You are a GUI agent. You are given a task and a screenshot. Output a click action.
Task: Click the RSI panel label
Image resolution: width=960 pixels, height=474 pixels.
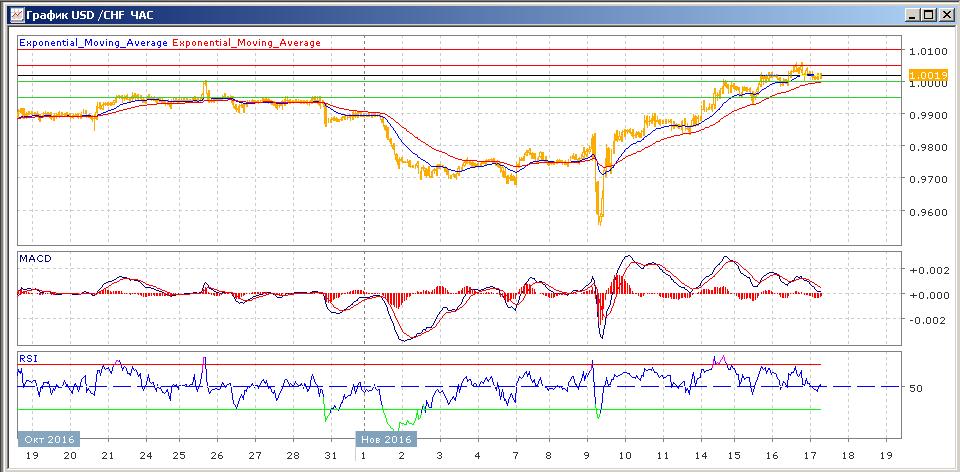click(29, 359)
